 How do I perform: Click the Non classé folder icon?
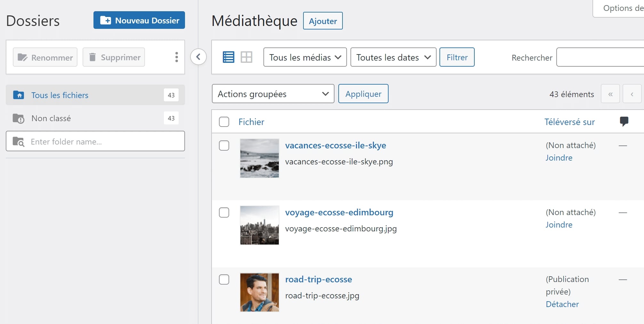(x=18, y=118)
